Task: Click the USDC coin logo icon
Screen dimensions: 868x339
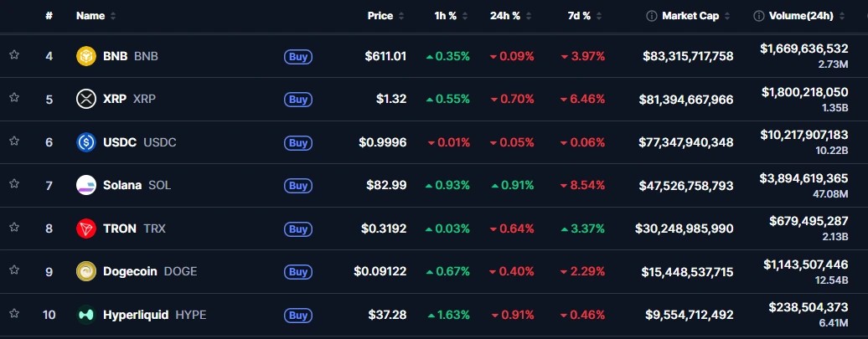Action: (x=86, y=142)
